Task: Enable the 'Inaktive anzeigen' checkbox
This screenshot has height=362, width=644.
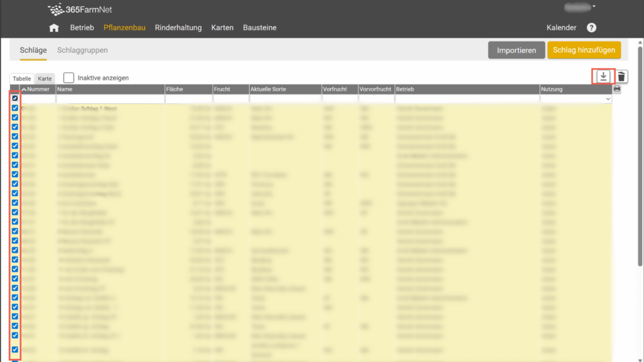Action: 69,78
